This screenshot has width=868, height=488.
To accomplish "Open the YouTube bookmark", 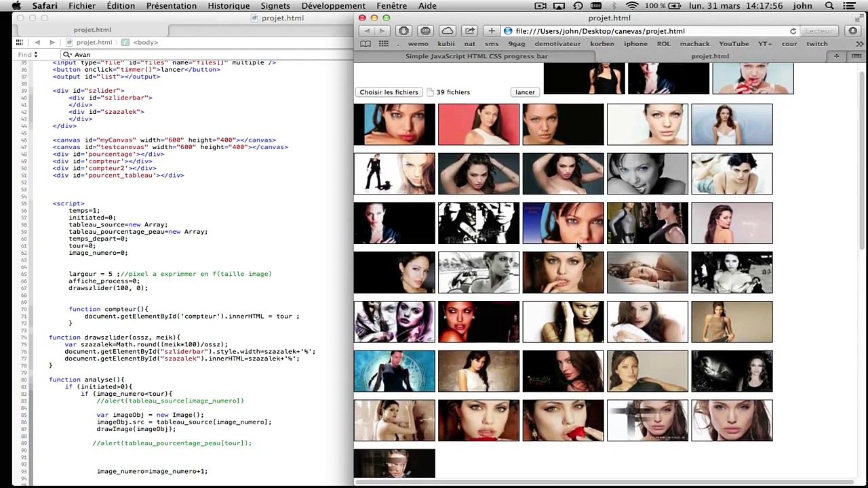I will pos(734,44).
